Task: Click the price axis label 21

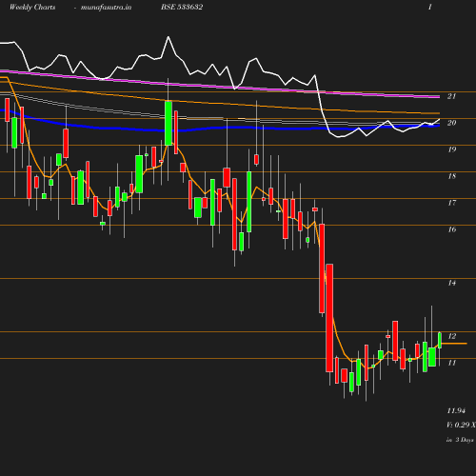Action: point(451,96)
